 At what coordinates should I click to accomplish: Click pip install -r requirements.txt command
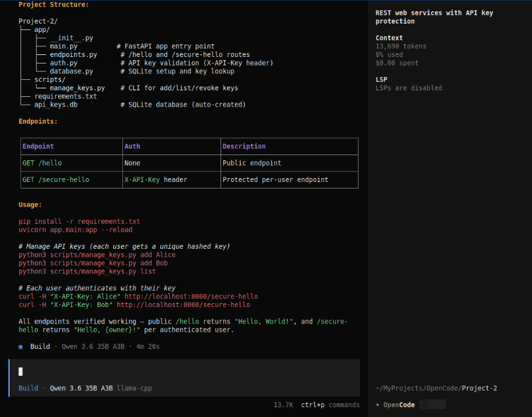(x=79, y=221)
